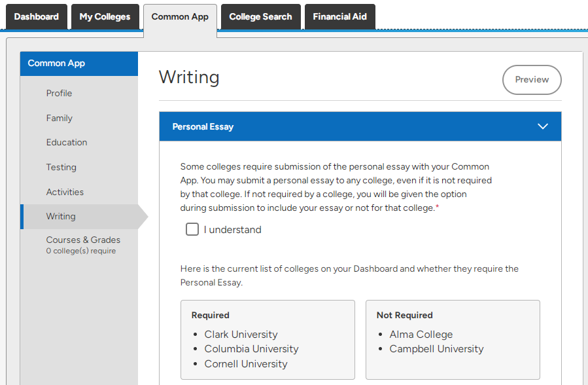This screenshot has width=588, height=385.
Task: Select the Common App tab
Action: [x=180, y=17]
